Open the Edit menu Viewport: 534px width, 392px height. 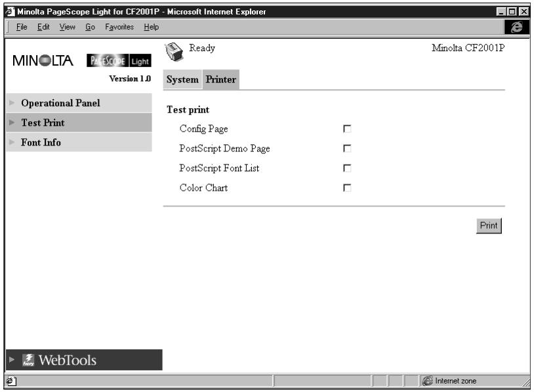43,27
